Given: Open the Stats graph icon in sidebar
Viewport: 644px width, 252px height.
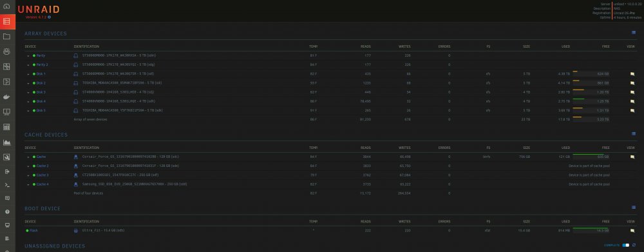Looking at the screenshot, I should [x=6, y=142].
